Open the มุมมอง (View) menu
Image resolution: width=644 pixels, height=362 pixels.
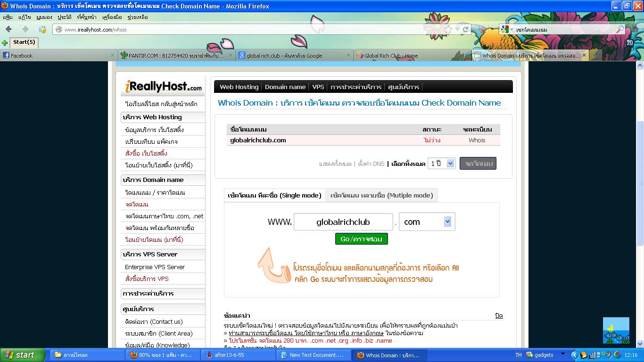[x=44, y=17]
